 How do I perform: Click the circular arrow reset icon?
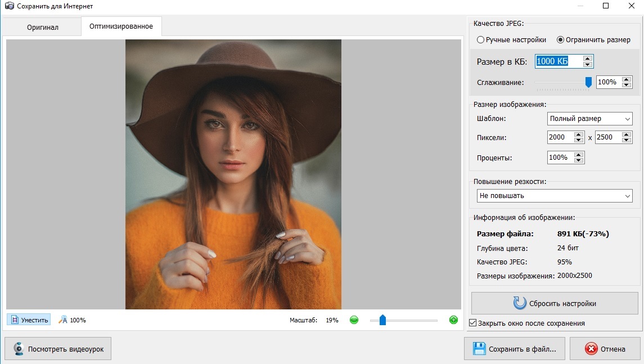(x=520, y=303)
